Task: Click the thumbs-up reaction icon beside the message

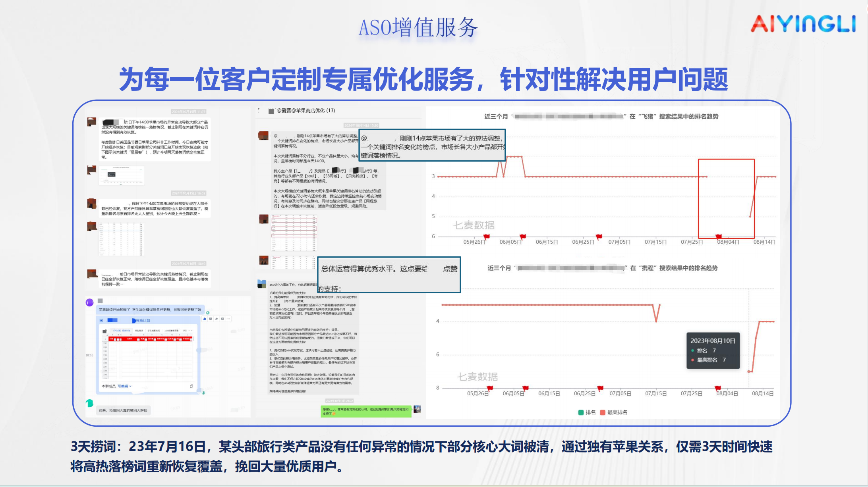Action: [205, 319]
